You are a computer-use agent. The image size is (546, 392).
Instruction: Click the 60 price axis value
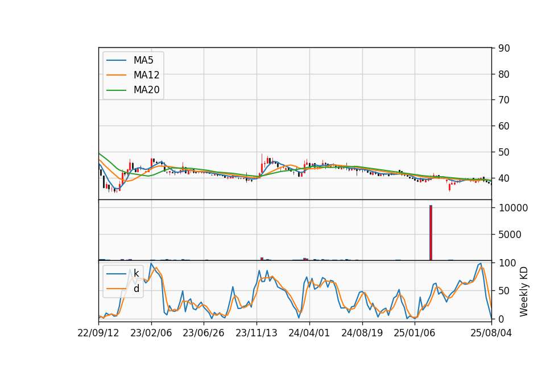tap(504, 126)
